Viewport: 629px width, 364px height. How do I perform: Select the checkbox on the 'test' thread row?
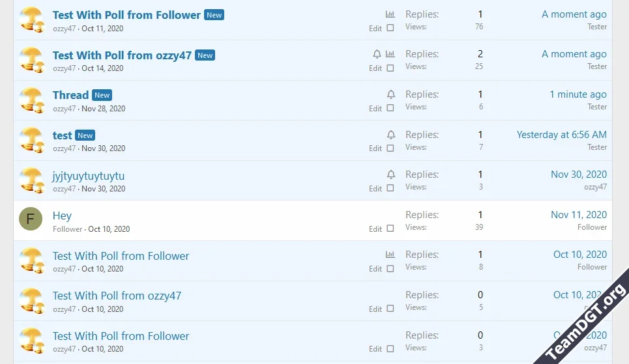[x=390, y=148]
